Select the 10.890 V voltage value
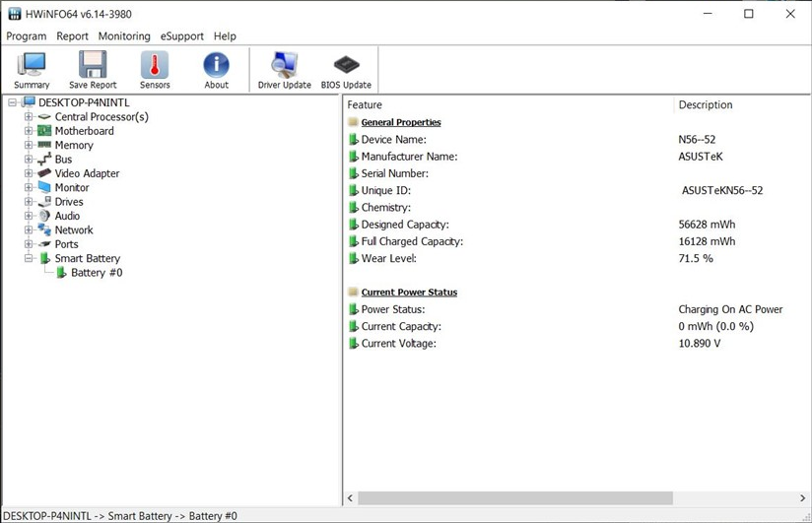812x523 pixels. [700, 344]
